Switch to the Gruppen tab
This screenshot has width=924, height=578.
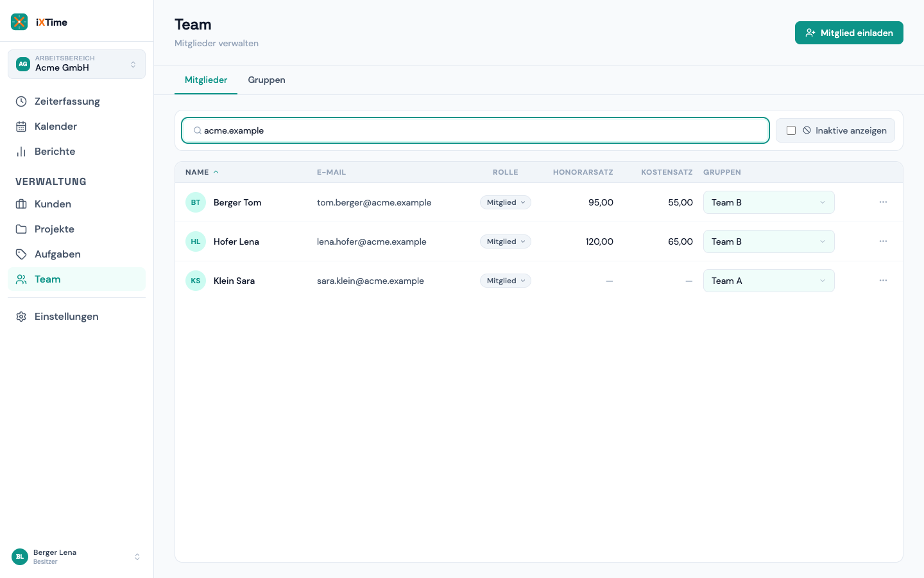[267, 80]
